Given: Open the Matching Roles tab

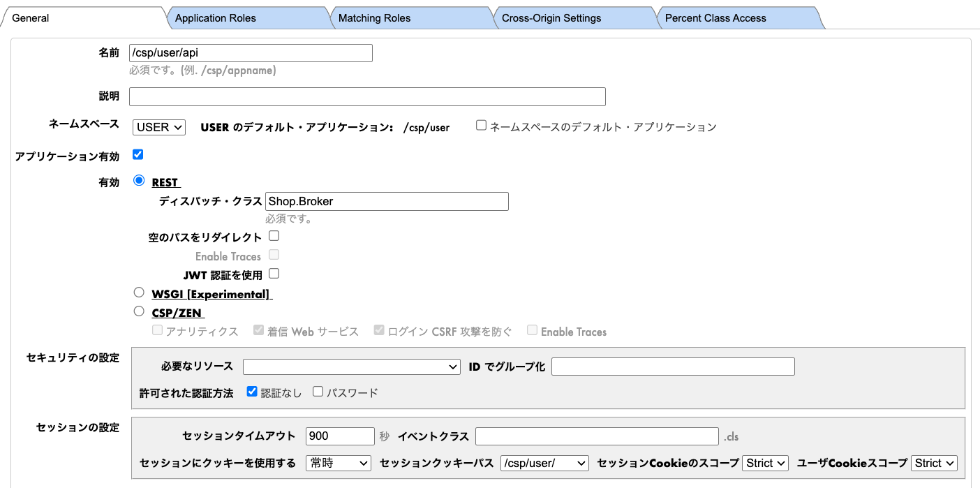Looking at the screenshot, I should [x=374, y=18].
